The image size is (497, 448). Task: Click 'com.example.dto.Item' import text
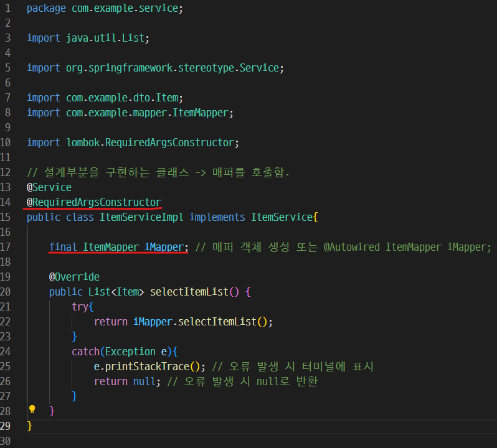[x=122, y=98]
